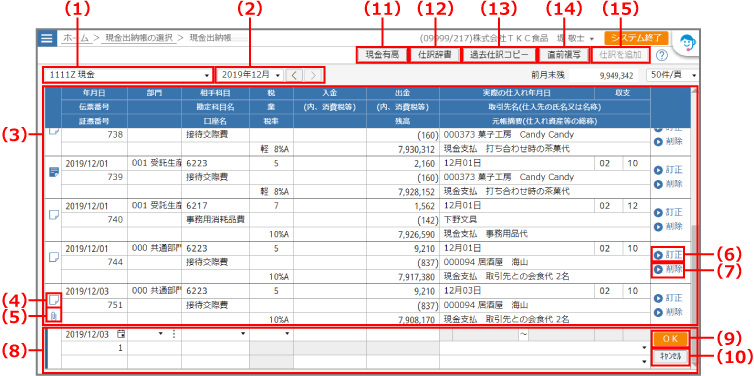Open memo icon on voucher 740
The image size is (754, 376).
pyautogui.click(x=54, y=214)
